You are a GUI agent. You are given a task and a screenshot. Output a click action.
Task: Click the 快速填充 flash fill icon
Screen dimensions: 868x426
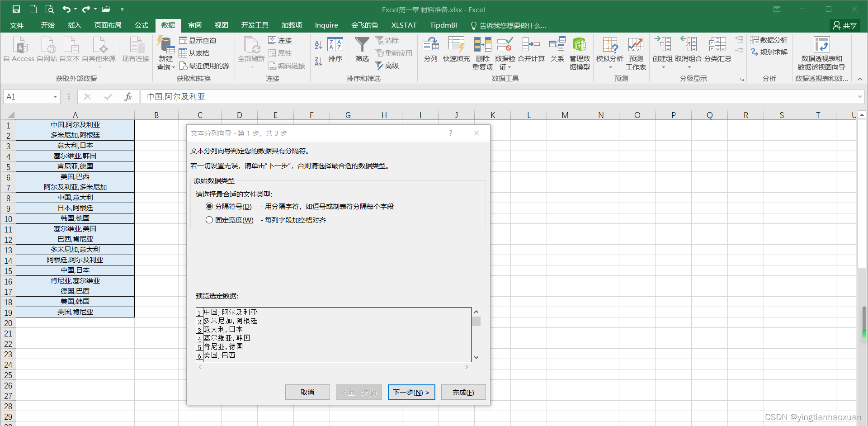(457, 49)
